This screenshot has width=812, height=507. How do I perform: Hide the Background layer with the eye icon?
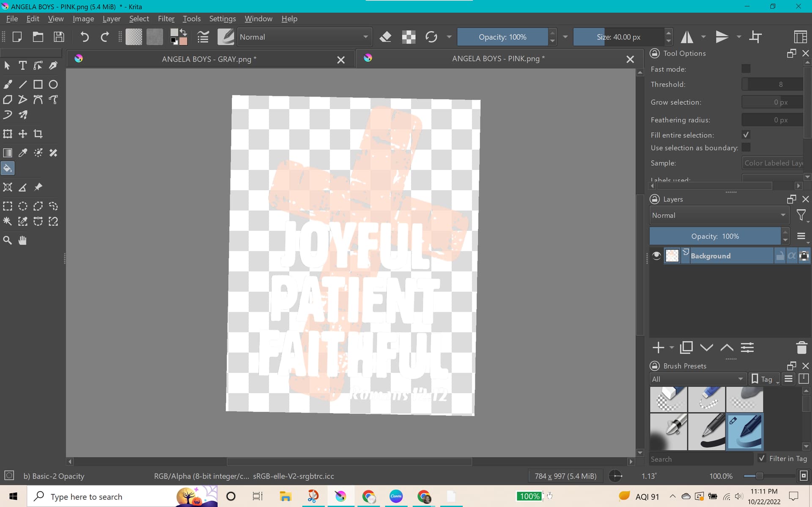coord(656,256)
